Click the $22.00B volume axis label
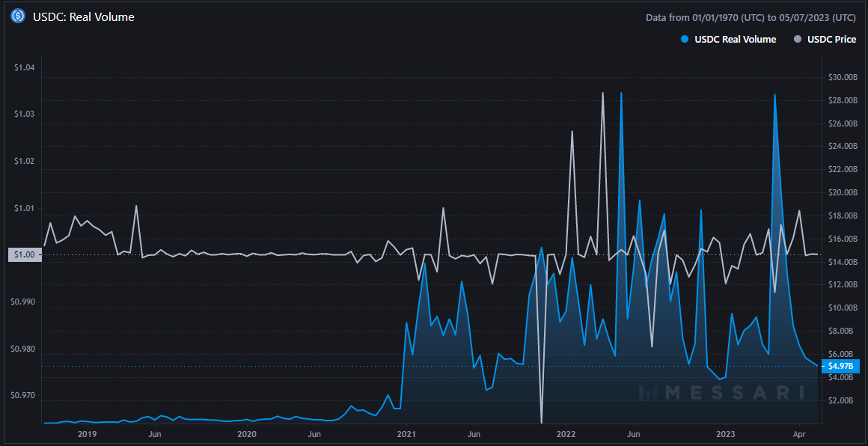The width and height of the screenshot is (868, 446). point(842,170)
